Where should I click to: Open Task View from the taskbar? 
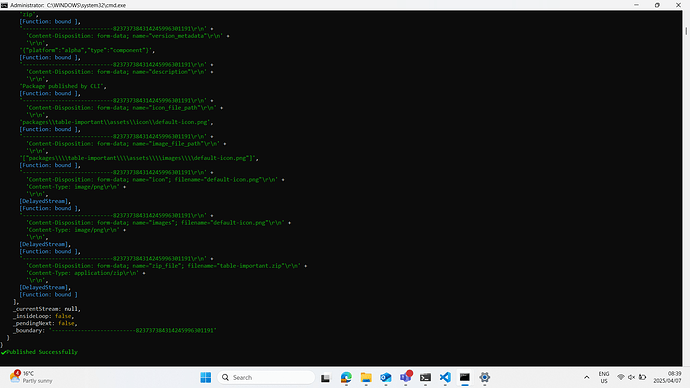pyautogui.click(x=325, y=377)
